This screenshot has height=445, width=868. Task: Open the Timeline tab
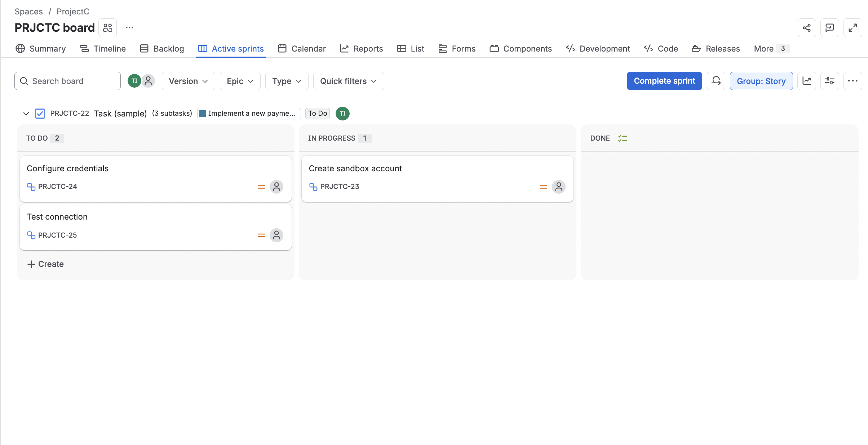[x=103, y=49]
